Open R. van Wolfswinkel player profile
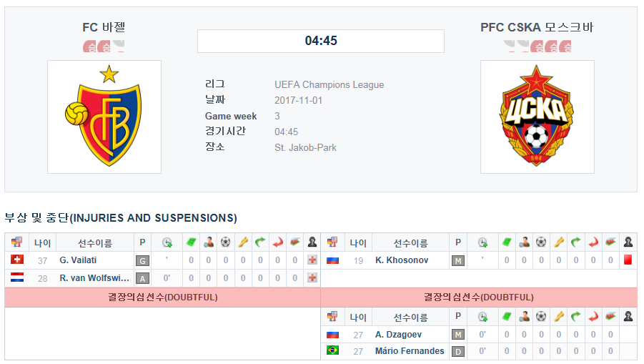 [94, 278]
